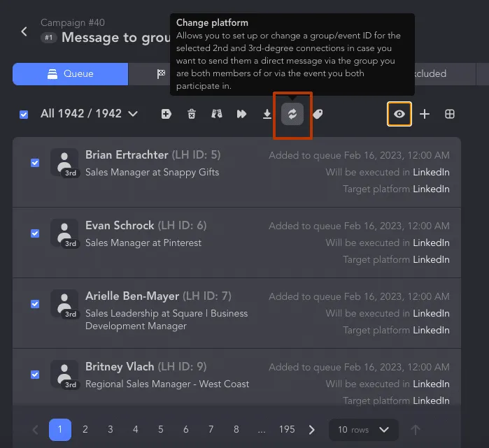Click the scroll-to-top up arrow
489x448 pixels.
(x=416, y=430)
